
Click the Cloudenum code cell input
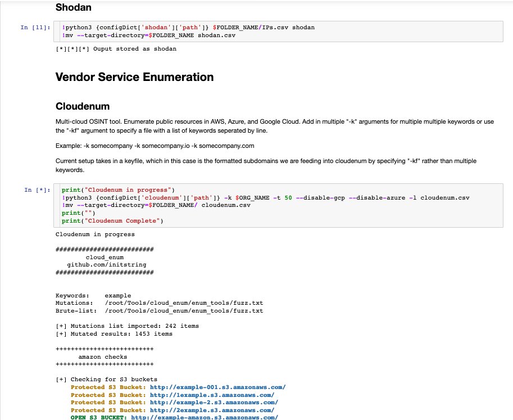coord(278,205)
